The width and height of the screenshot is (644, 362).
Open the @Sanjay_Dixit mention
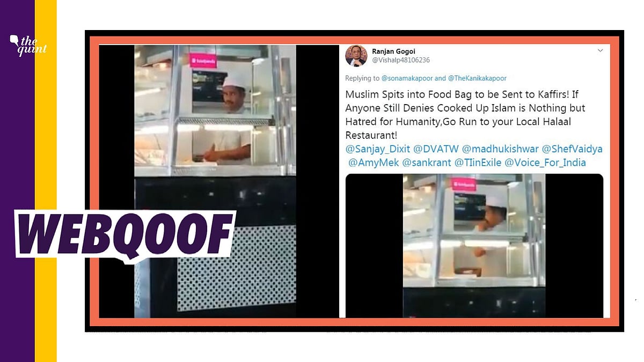tap(379, 150)
